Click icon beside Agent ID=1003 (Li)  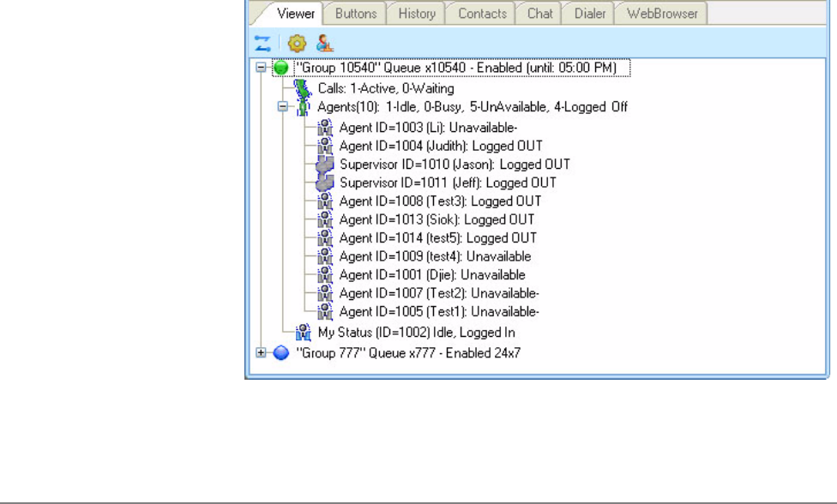tap(324, 128)
